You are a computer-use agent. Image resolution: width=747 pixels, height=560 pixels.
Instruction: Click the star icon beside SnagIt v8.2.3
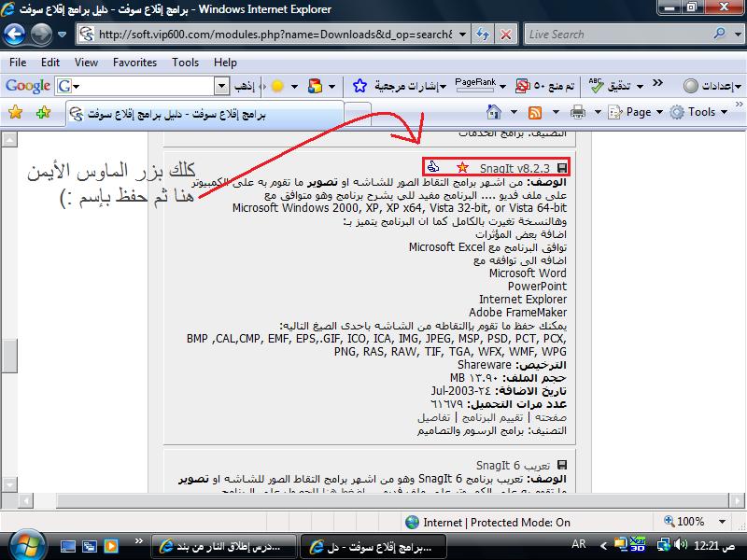[x=462, y=168]
